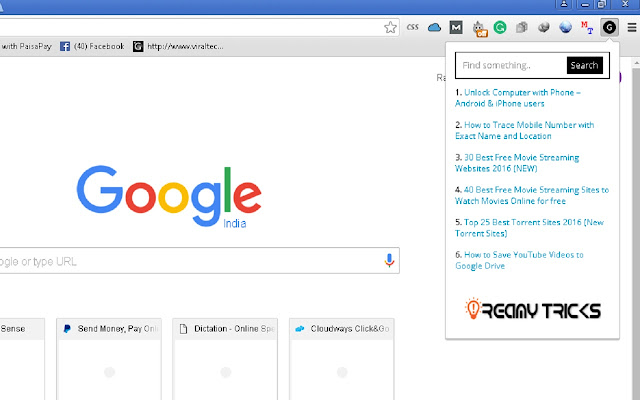The height and width of the screenshot is (400, 640).
Task: Click the extension icon with the orange Off badge
Action: (480, 29)
